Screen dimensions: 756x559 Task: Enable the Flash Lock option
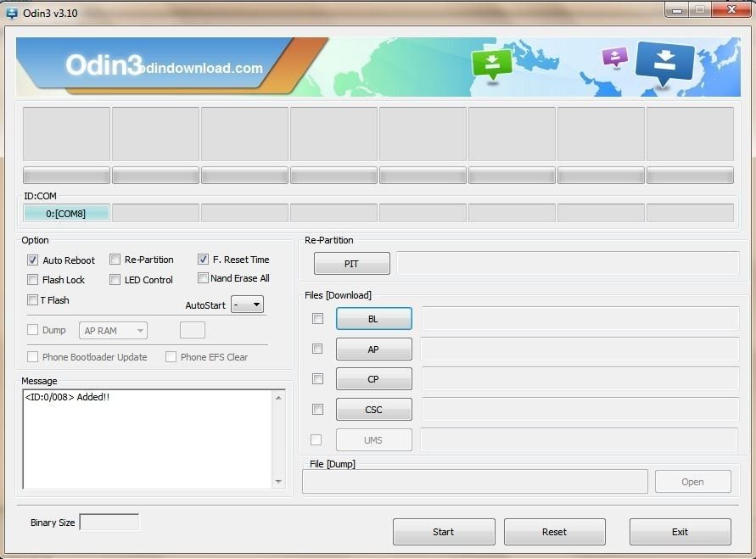[32, 280]
